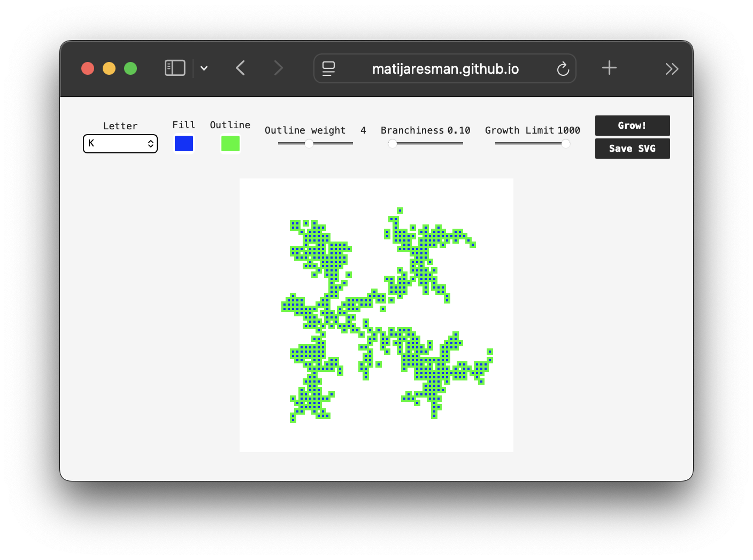Toggle the Safari sidebar icon
753x560 pixels.
tap(175, 68)
